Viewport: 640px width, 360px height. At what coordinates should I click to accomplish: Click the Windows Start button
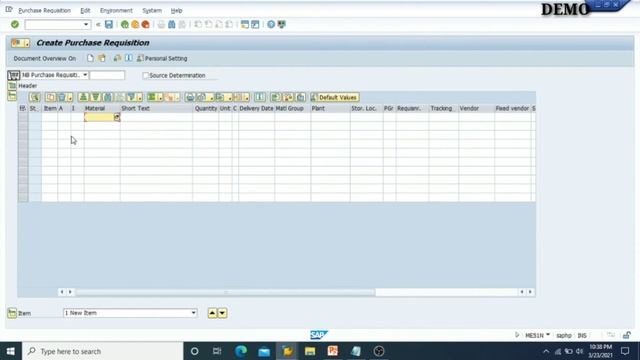pos(11,351)
